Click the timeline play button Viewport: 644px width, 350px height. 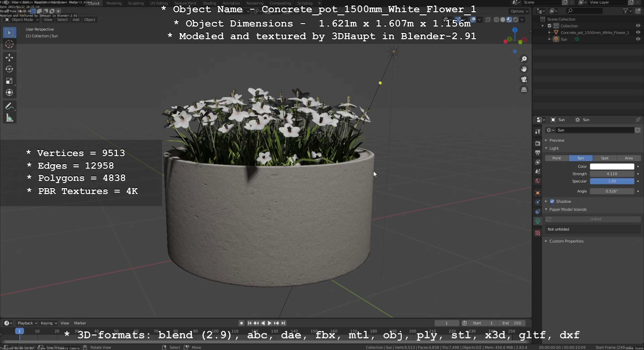pyautogui.click(x=270, y=323)
